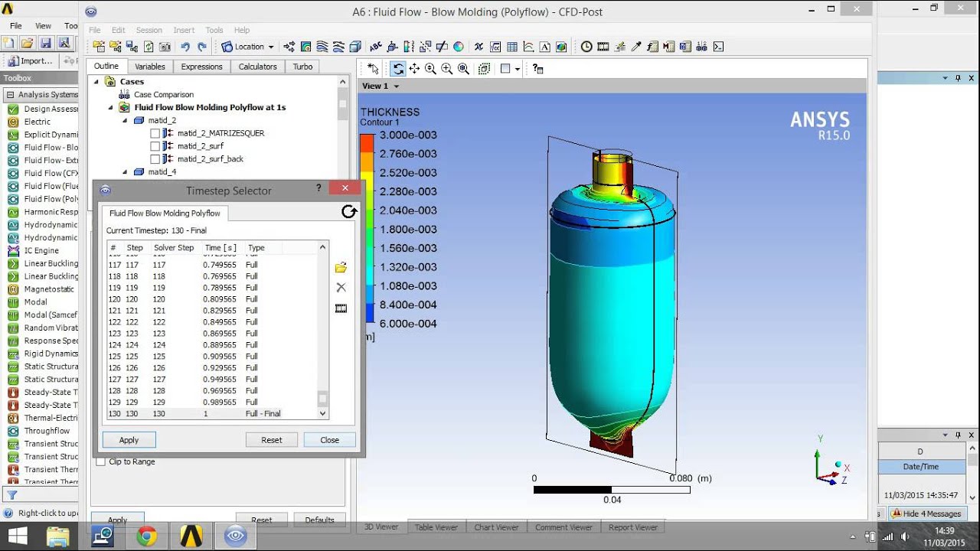This screenshot has width=980, height=551.
Task: Toggle matid_2_surf visibility checkbox
Action: pyautogui.click(x=155, y=146)
